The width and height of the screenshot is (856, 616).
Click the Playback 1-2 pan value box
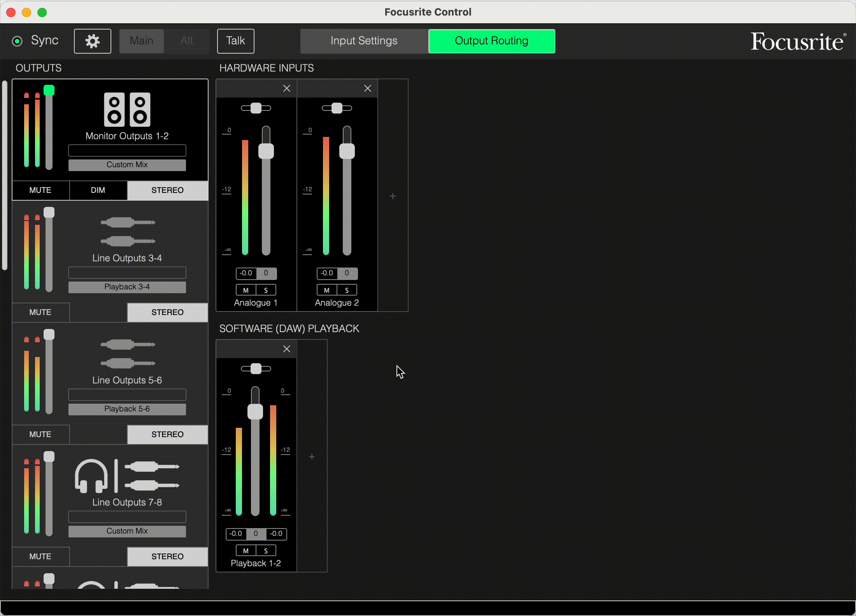pyautogui.click(x=256, y=534)
